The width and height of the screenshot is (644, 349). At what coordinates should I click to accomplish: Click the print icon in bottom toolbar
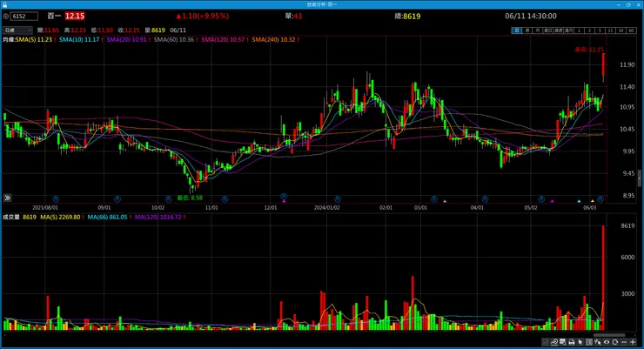coord(571,342)
